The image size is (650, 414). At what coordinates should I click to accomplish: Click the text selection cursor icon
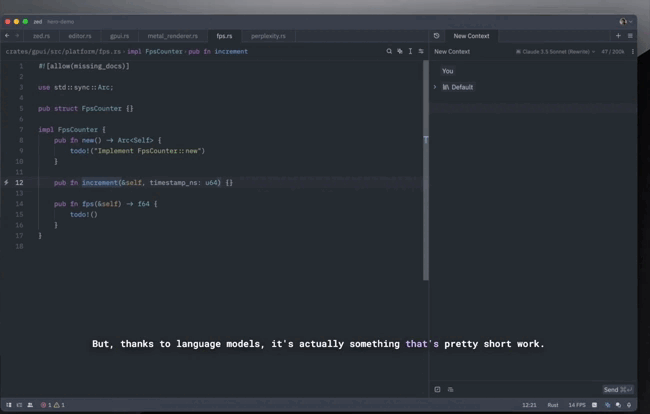click(411, 51)
